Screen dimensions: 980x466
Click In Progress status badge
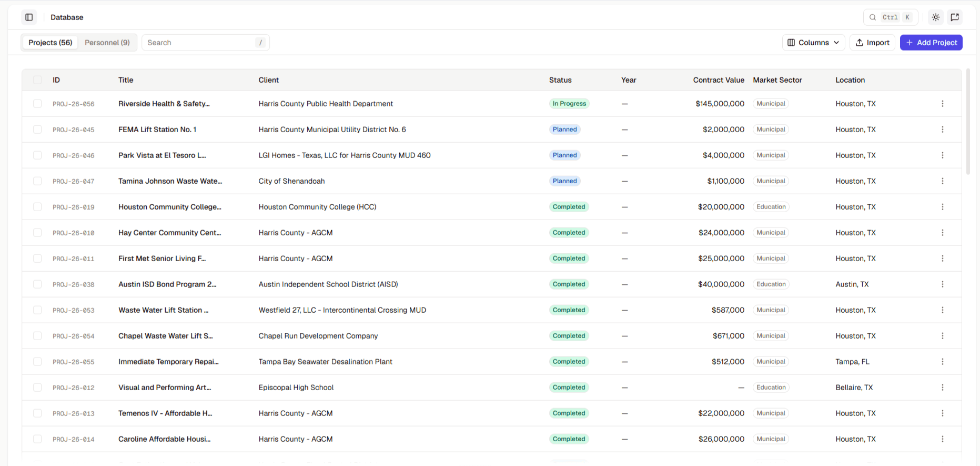pos(569,104)
